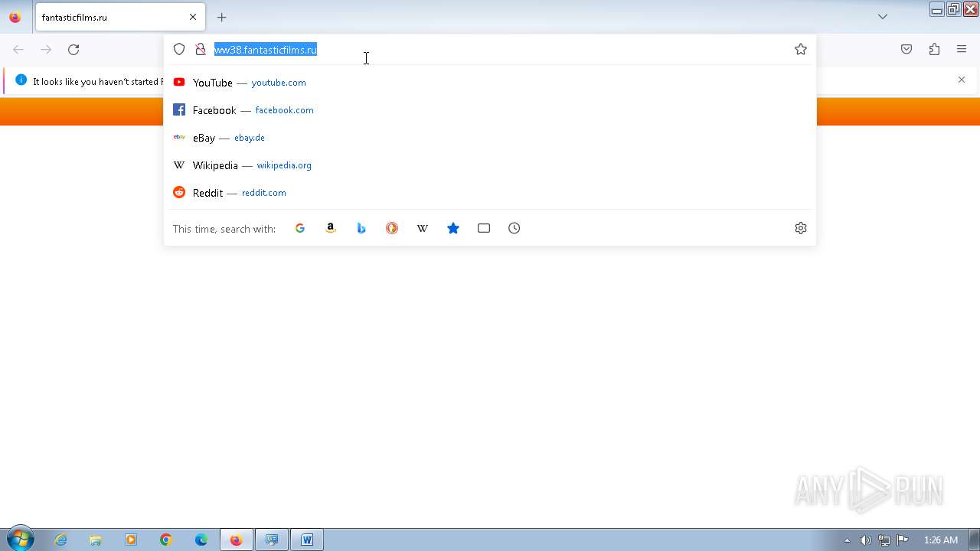Search with Google this time
Screen dimensions: 980x551
pos(300,228)
